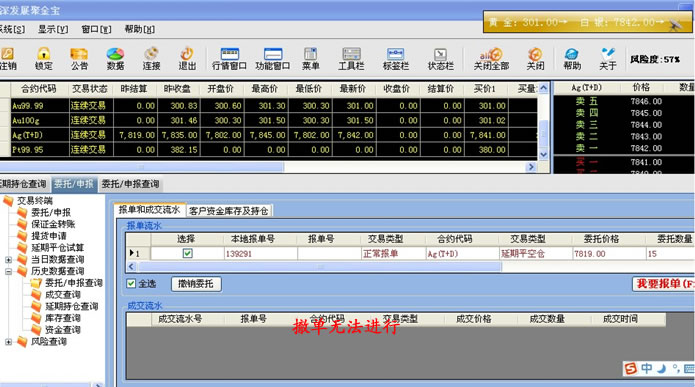Open the 帮助 help toolbar icon
695x387 pixels.
572,59
